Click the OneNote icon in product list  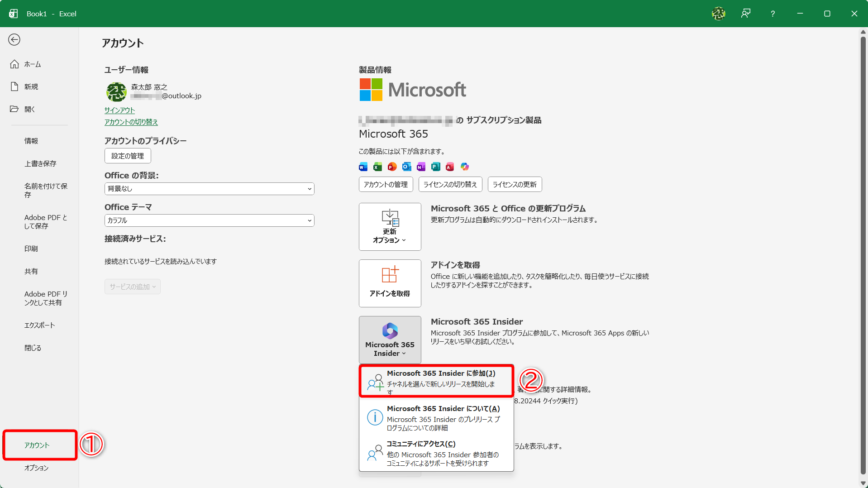point(421,167)
